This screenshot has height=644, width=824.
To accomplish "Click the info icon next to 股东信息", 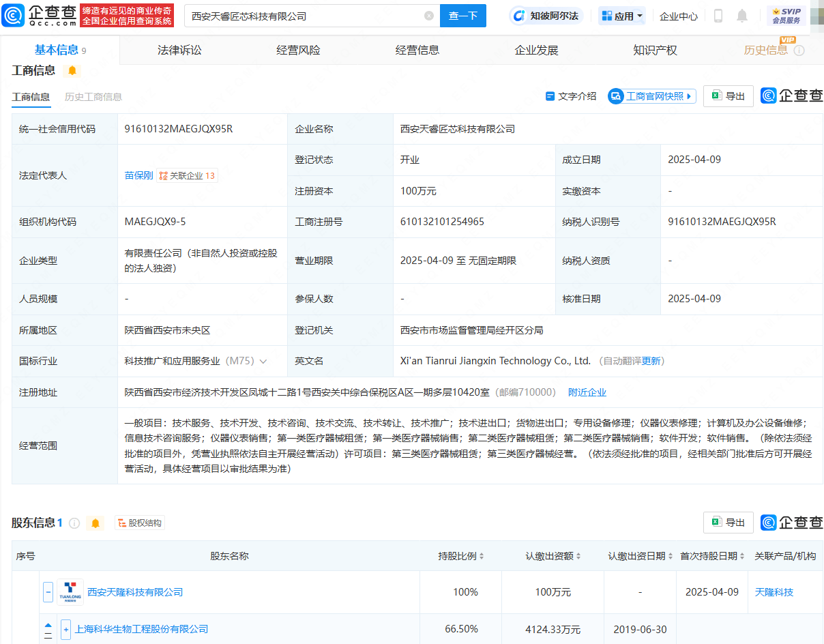I will coord(74,523).
